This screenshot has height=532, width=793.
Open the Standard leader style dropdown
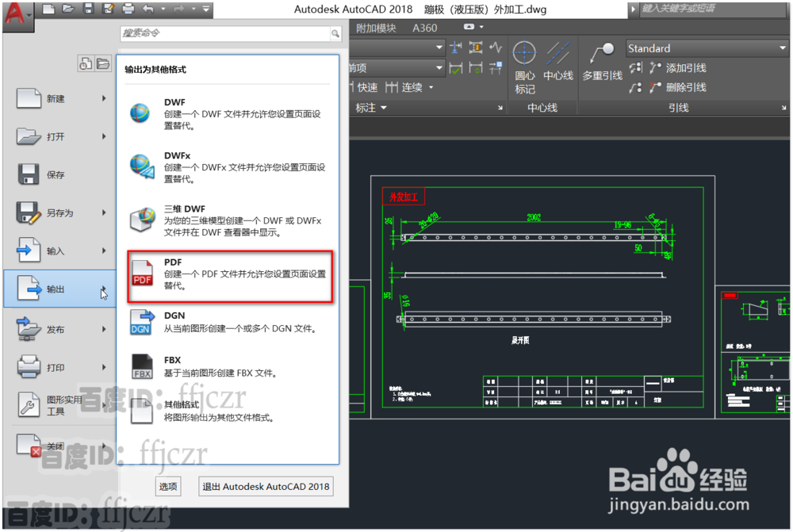pos(707,48)
